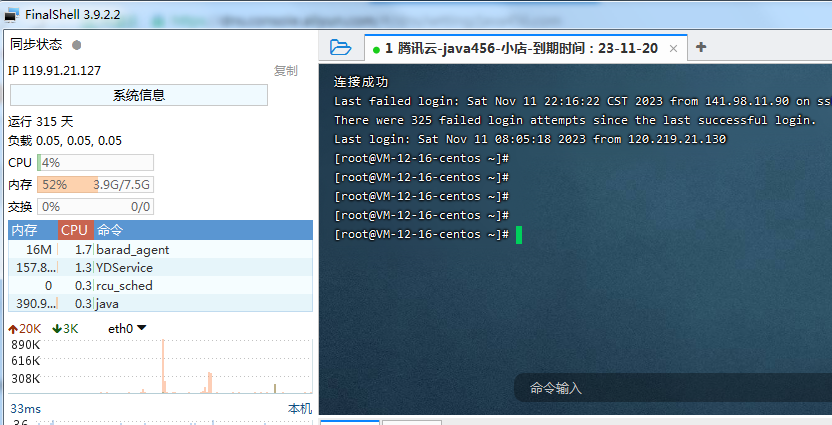
Task: Click the CPU usage bar showing 4%
Action: [x=96, y=162]
